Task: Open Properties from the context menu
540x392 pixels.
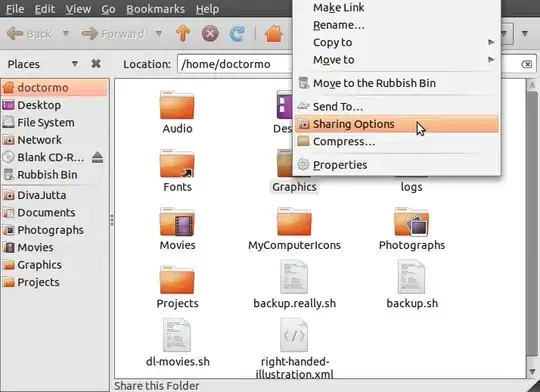Action: [396, 165]
